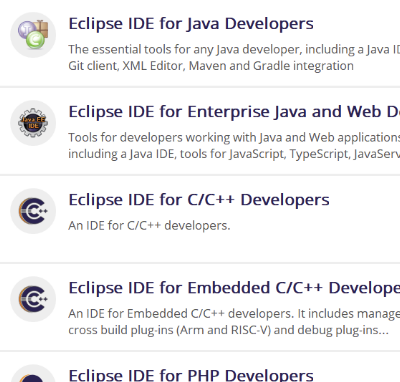Click the Embedded C/C++ package icon

coord(33,299)
